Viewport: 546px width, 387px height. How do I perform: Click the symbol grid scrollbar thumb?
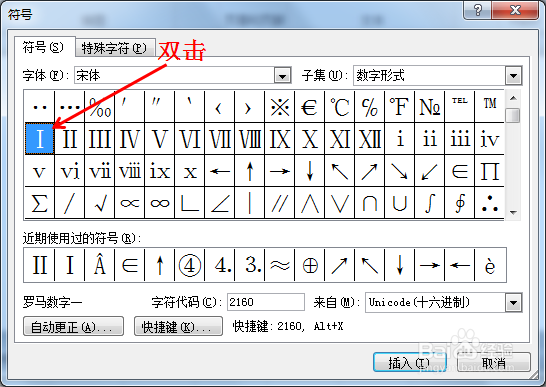coord(513,116)
